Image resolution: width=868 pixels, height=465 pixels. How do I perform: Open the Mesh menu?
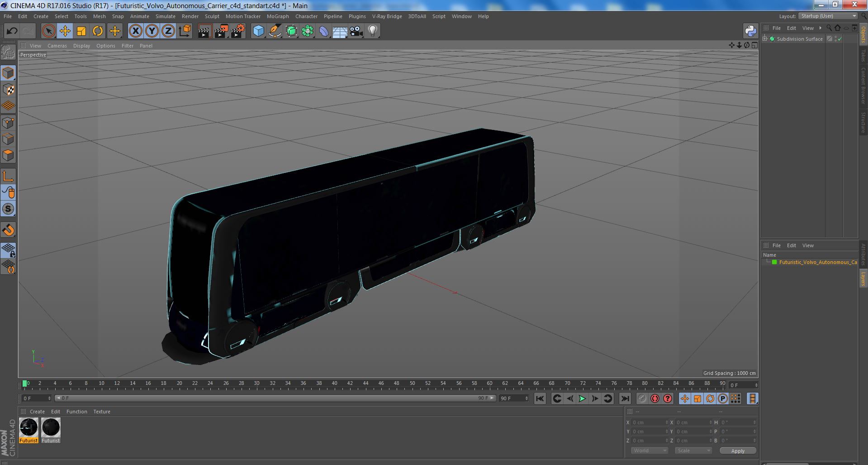(99, 16)
